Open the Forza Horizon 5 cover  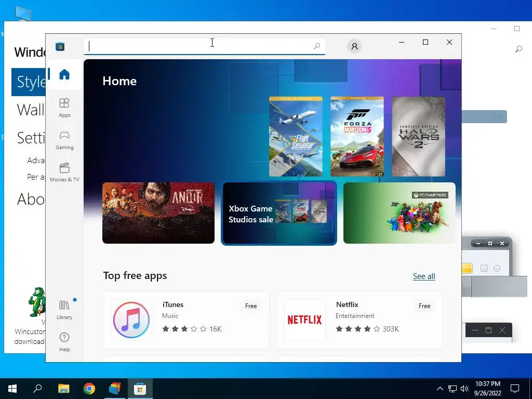pyautogui.click(x=357, y=137)
